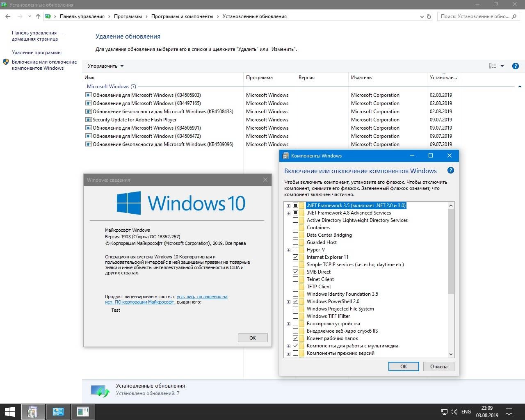525x420 pixels.
Task: Open the recent locations dropdown arrow
Action: 30,16
